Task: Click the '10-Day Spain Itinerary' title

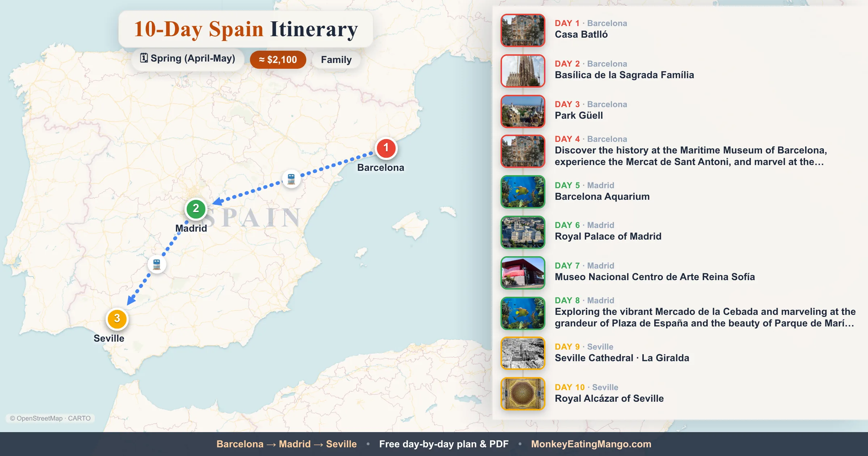Action: tap(246, 29)
